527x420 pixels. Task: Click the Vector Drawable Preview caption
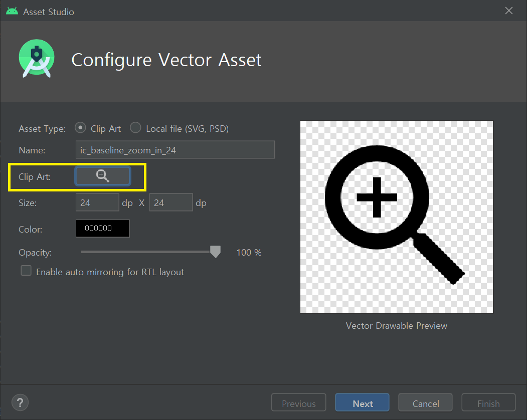[x=396, y=326]
